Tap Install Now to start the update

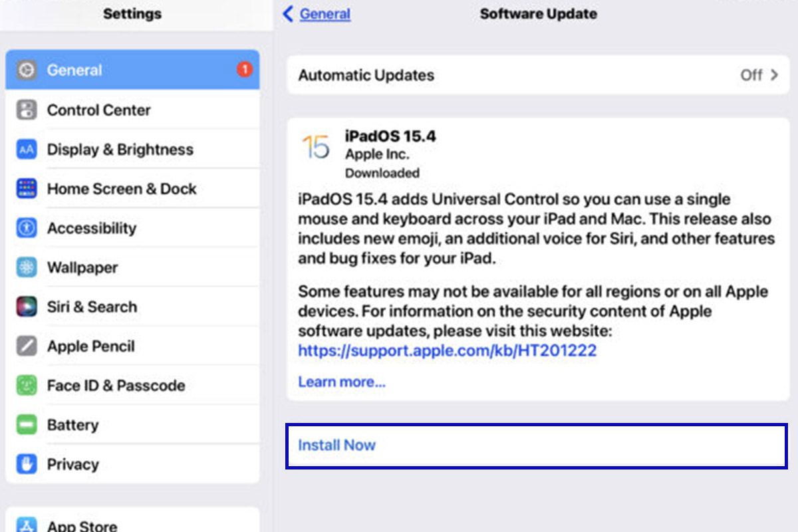(x=336, y=445)
